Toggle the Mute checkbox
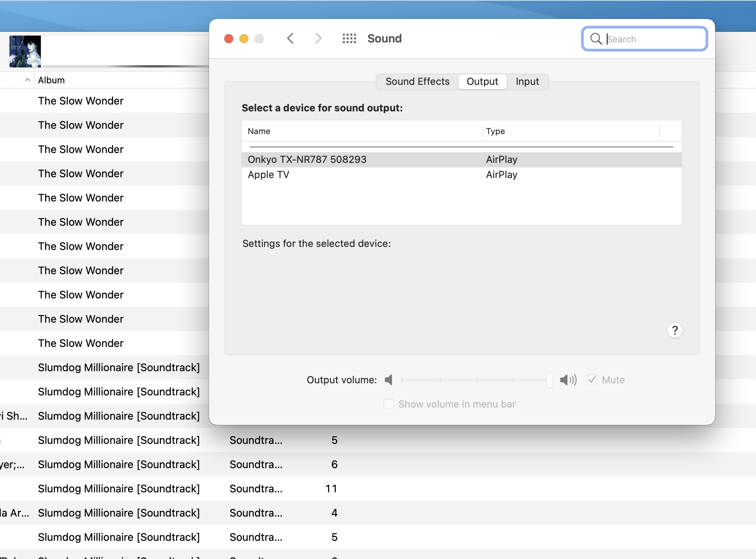Viewport: 756px width, 559px height. [x=592, y=379]
